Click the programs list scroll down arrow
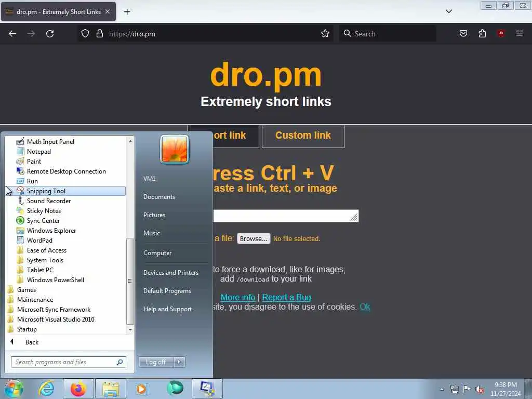The width and height of the screenshot is (532, 399). (130, 329)
